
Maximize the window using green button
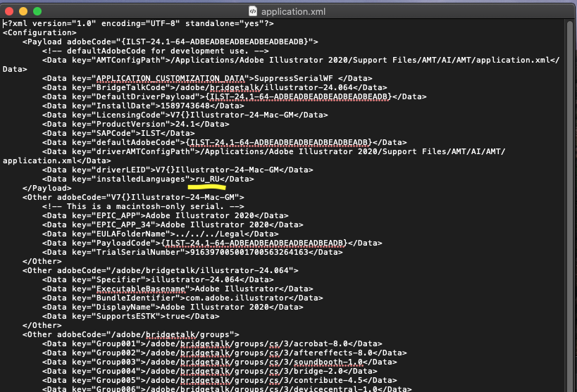coord(37,11)
